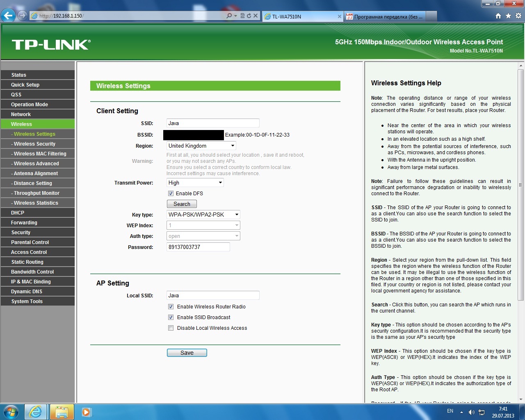Click the TP-LINK logo
Screen dimensions: 525x420
pyautogui.click(x=51, y=45)
